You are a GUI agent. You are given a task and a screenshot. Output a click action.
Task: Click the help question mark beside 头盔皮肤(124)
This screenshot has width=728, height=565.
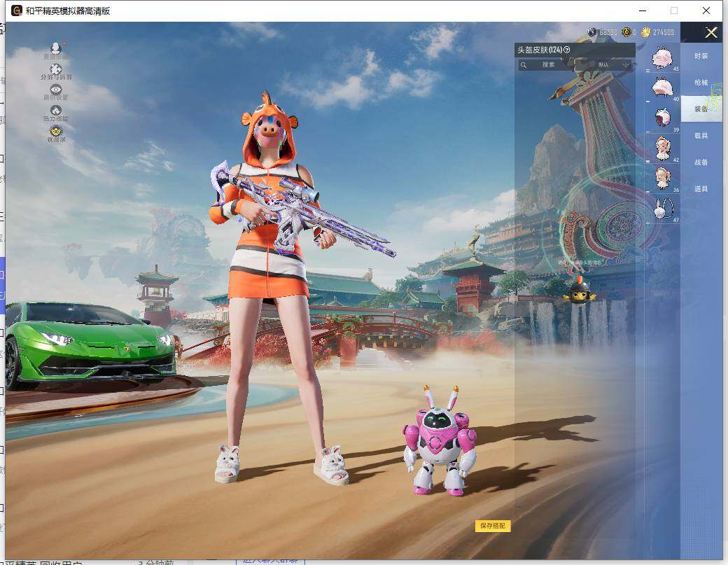tap(567, 50)
